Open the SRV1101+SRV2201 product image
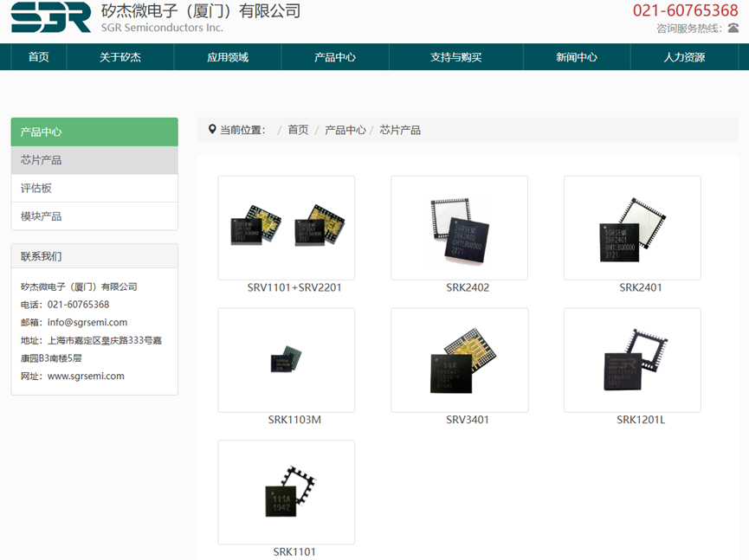The image size is (749, 560). tap(286, 228)
